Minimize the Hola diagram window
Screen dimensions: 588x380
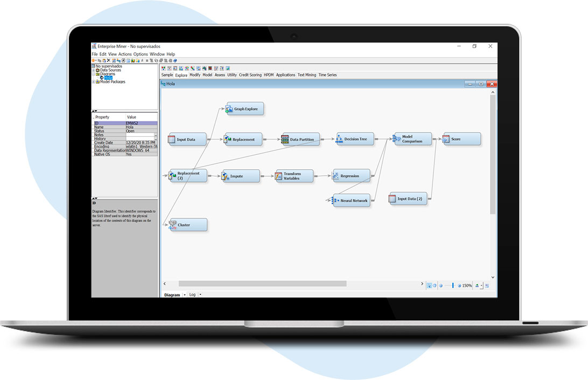pos(470,84)
